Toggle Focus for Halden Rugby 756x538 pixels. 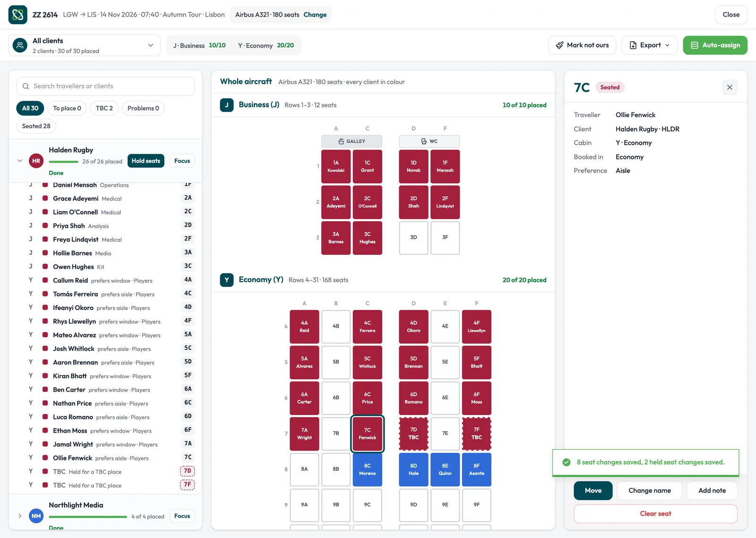click(x=182, y=161)
